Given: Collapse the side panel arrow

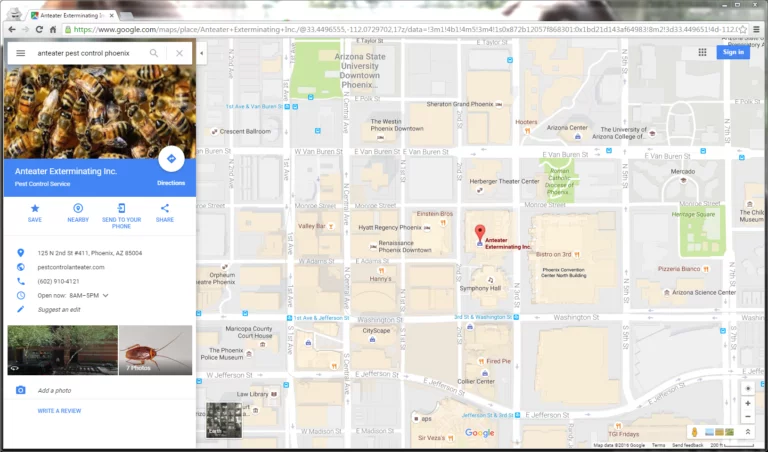Looking at the screenshot, I should coord(201,53).
